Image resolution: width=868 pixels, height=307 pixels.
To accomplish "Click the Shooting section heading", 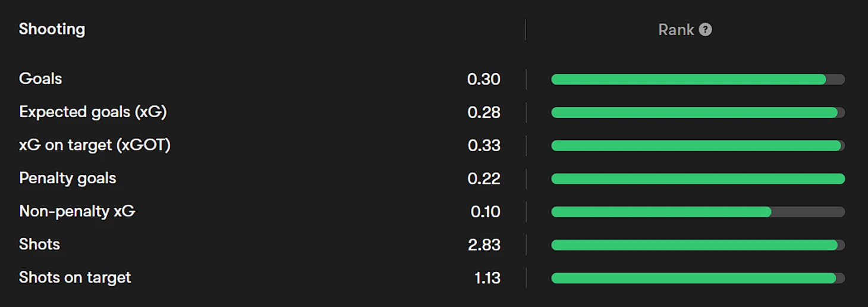I will click(x=52, y=29).
